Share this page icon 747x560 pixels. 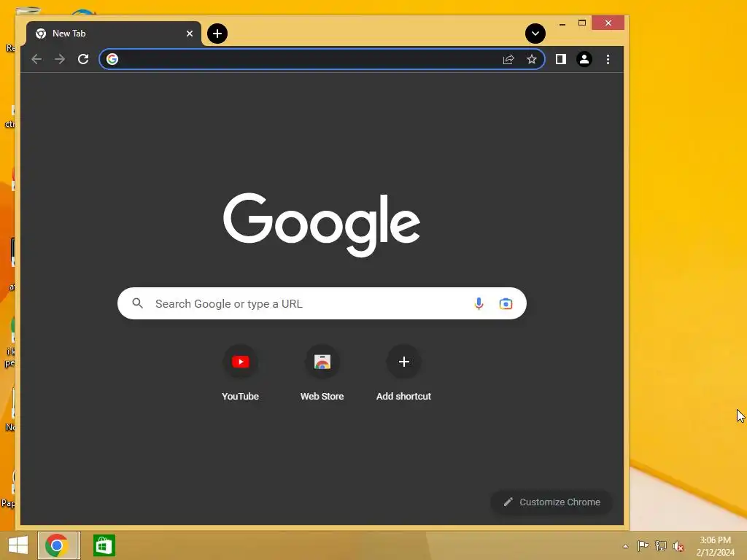click(508, 59)
